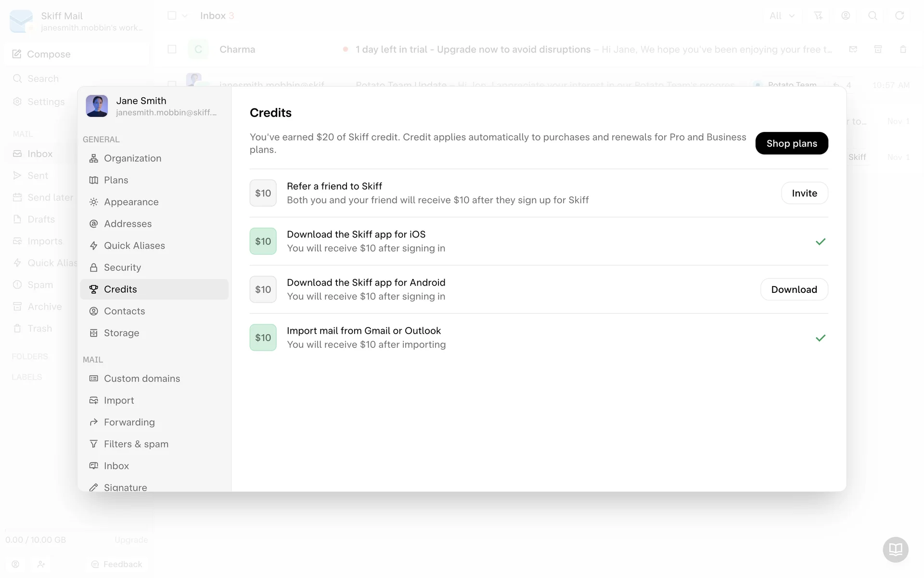The height and width of the screenshot is (578, 924).
Task: Click the filter icon in top toolbar
Action: tap(818, 16)
